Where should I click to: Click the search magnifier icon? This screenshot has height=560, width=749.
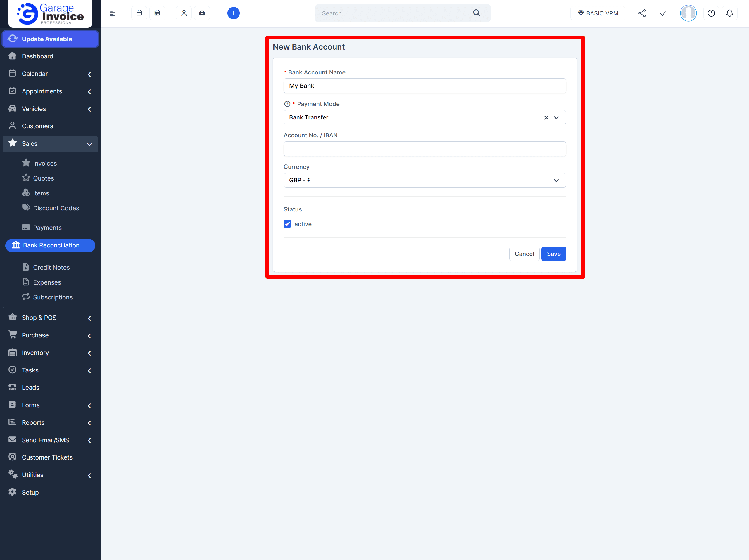[x=477, y=13]
